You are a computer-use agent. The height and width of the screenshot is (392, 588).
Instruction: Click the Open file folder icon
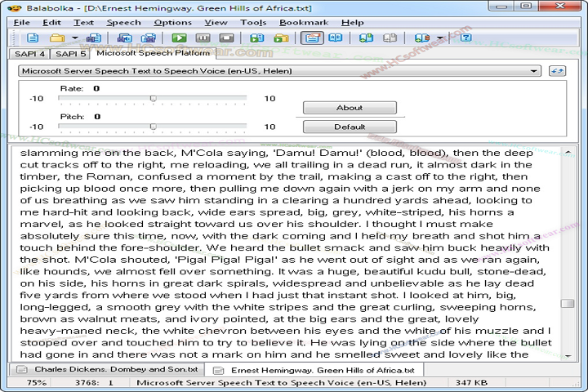56,38
